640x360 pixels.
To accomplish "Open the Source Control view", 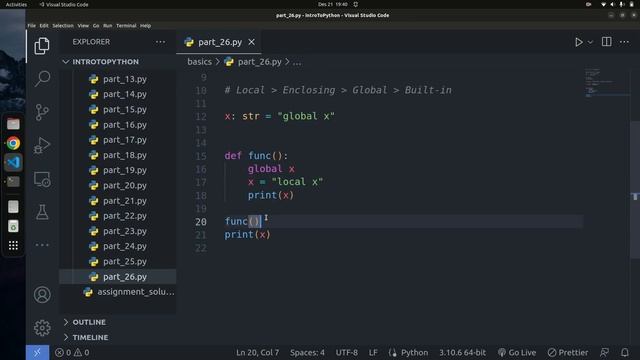I will 42,112.
